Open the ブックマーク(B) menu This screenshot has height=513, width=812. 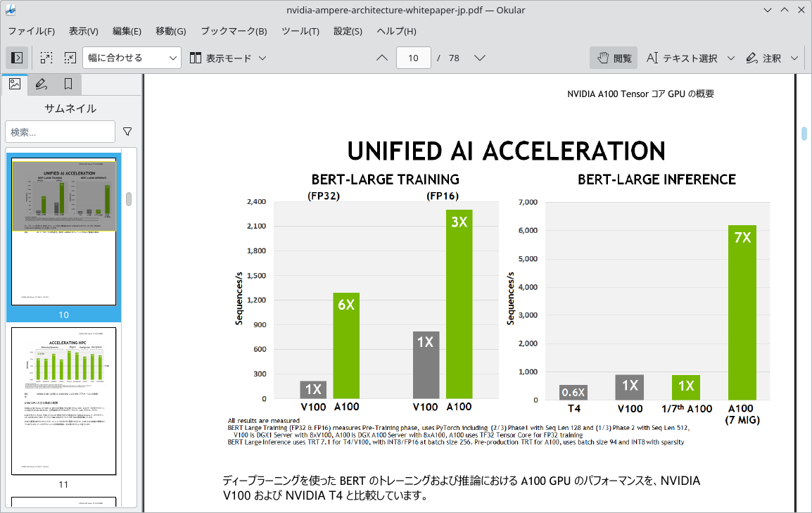(234, 31)
